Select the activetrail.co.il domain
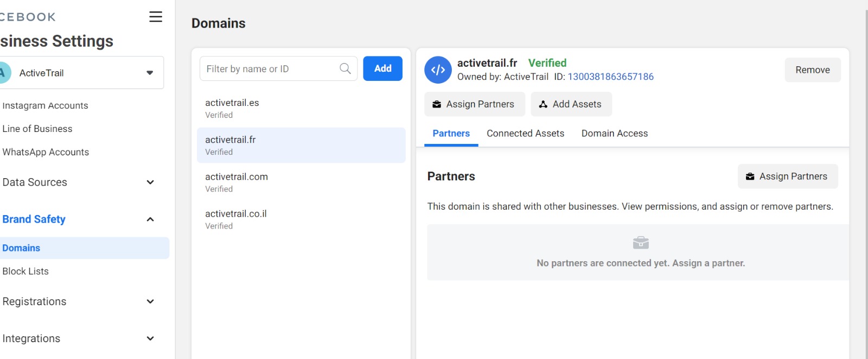This screenshot has height=359, width=868. [301, 219]
